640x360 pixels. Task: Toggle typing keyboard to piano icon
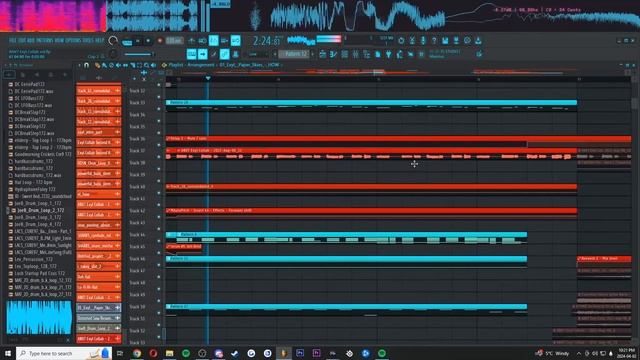click(x=191, y=54)
